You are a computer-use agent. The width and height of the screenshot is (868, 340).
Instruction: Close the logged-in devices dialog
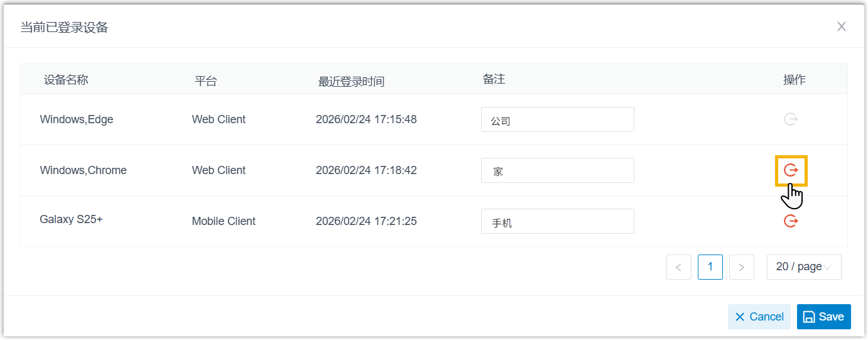point(842,26)
